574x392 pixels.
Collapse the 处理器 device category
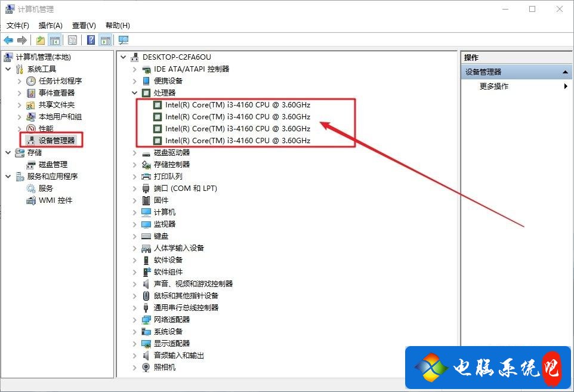[134, 93]
